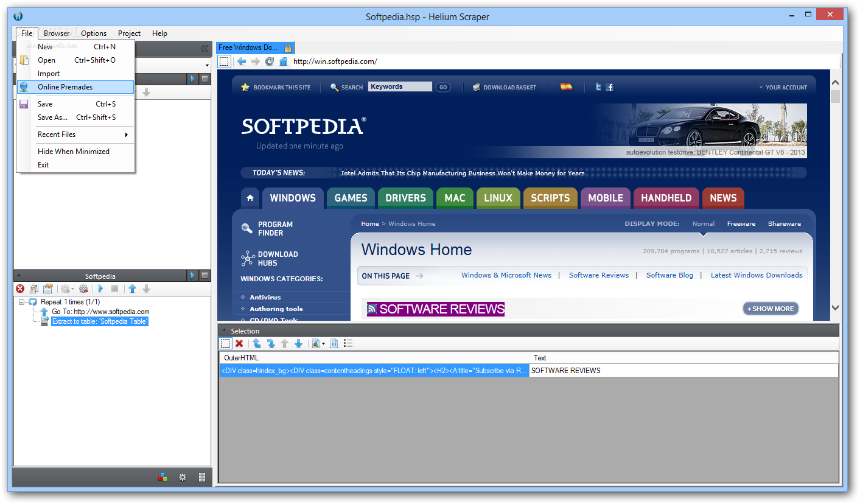Click GO button next to Keywords

tap(443, 87)
